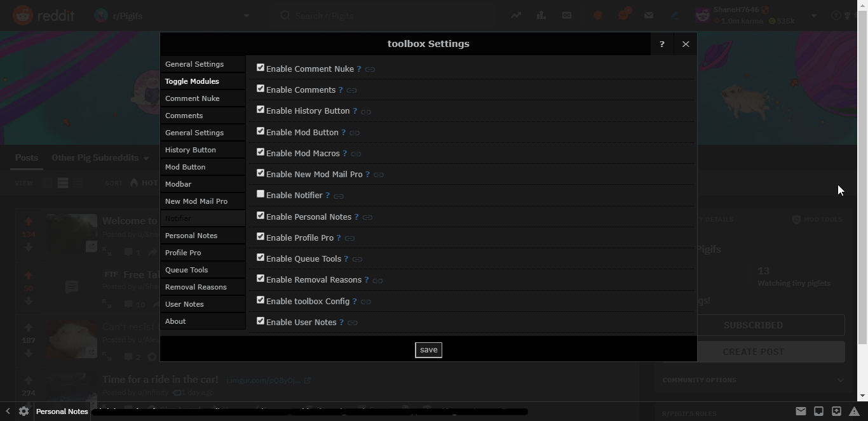Open Reddit chat via speech bubble icon

tap(623, 15)
